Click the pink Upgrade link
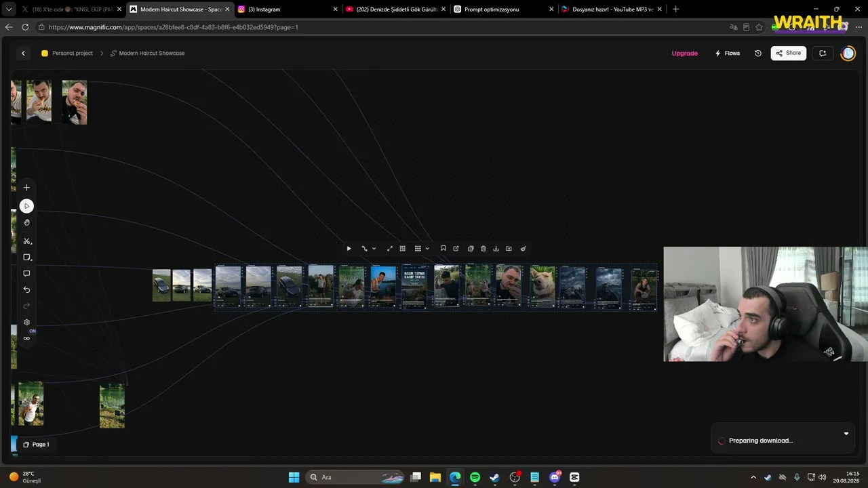 (684, 53)
